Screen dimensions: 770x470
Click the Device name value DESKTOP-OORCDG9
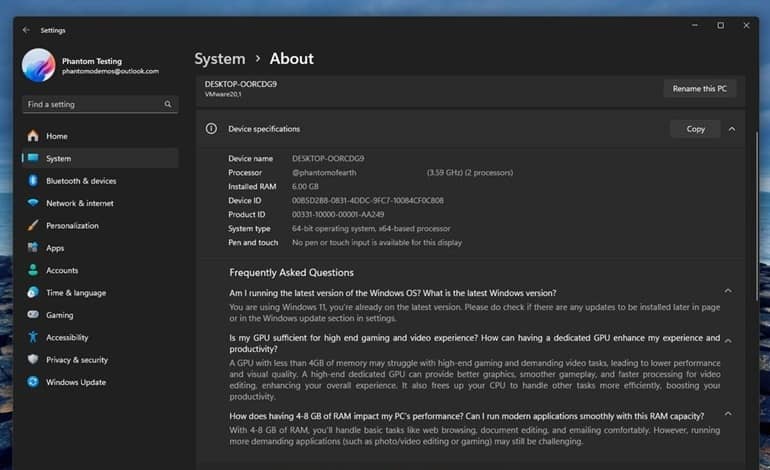click(328, 158)
